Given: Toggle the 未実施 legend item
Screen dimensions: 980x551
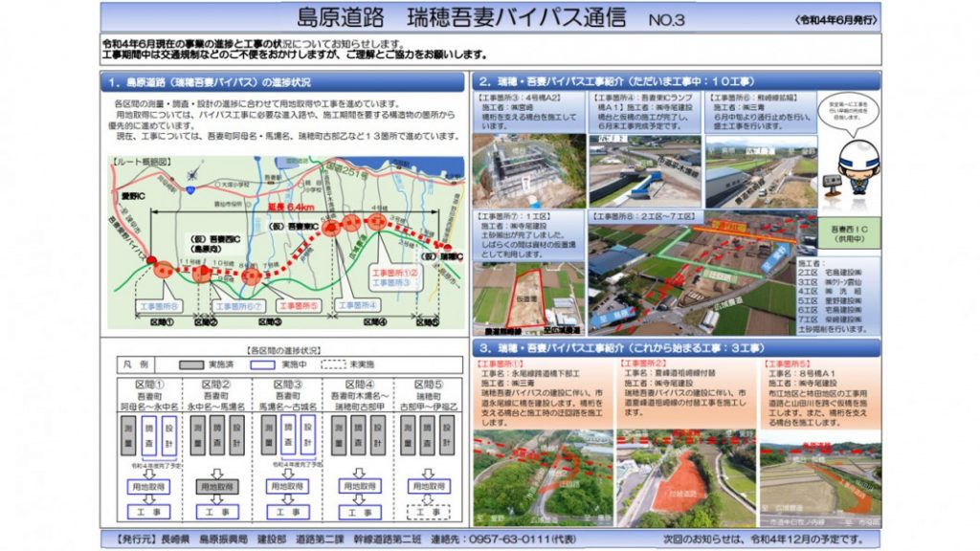Looking at the screenshot, I should pyautogui.click(x=332, y=363).
